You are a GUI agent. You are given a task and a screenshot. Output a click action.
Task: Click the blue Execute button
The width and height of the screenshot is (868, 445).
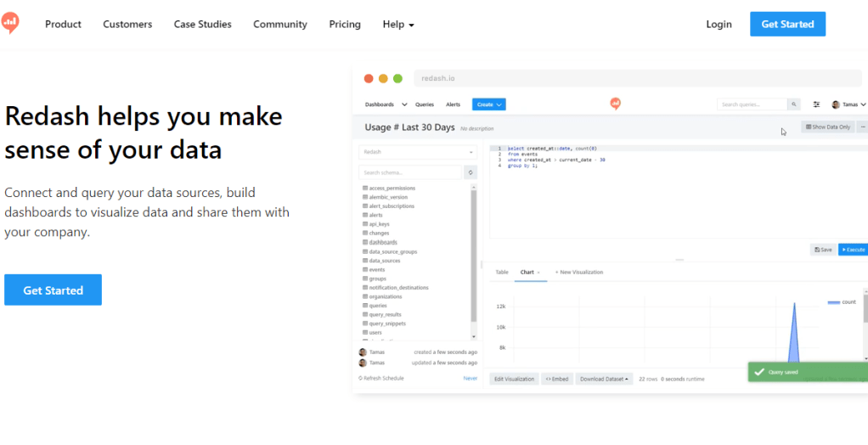click(x=853, y=250)
